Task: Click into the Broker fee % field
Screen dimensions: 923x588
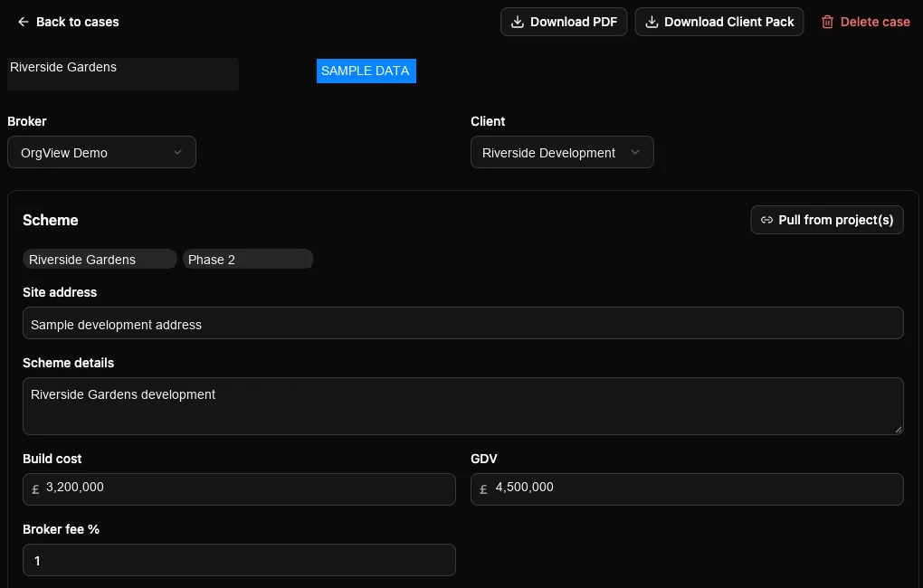Action: pos(239,560)
